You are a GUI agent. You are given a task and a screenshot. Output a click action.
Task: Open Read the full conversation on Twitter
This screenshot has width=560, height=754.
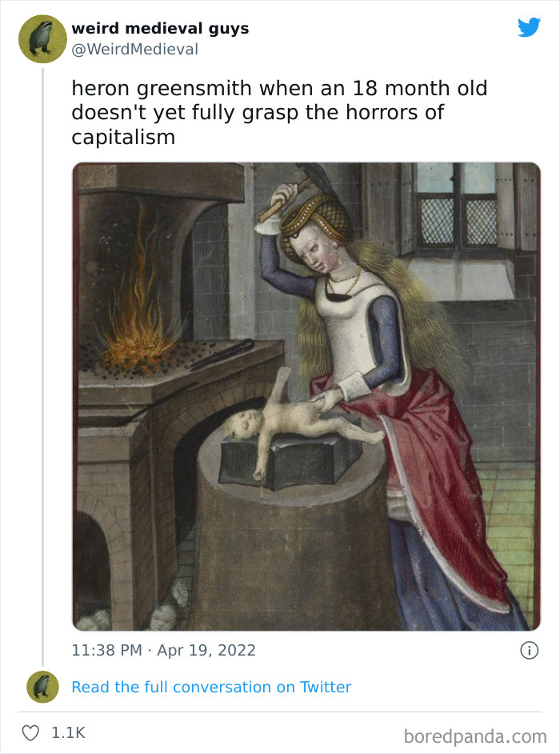click(211, 687)
